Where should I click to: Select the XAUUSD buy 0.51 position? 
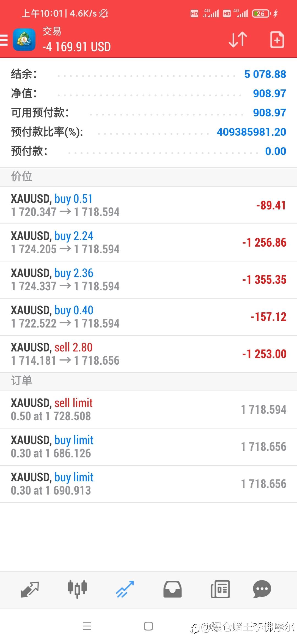[x=148, y=205]
